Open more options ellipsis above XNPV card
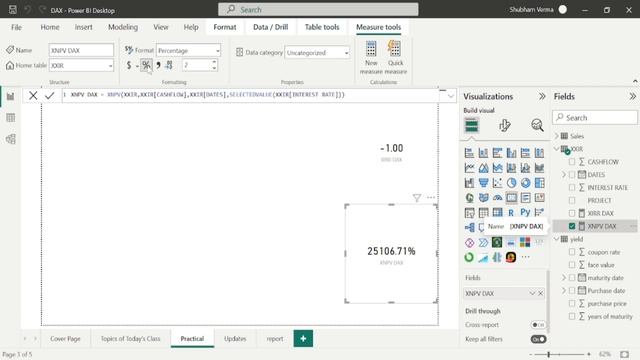 point(431,198)
